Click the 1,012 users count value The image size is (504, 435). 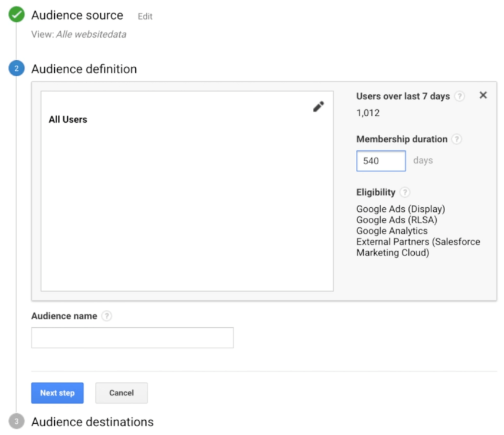click(368, 113)
